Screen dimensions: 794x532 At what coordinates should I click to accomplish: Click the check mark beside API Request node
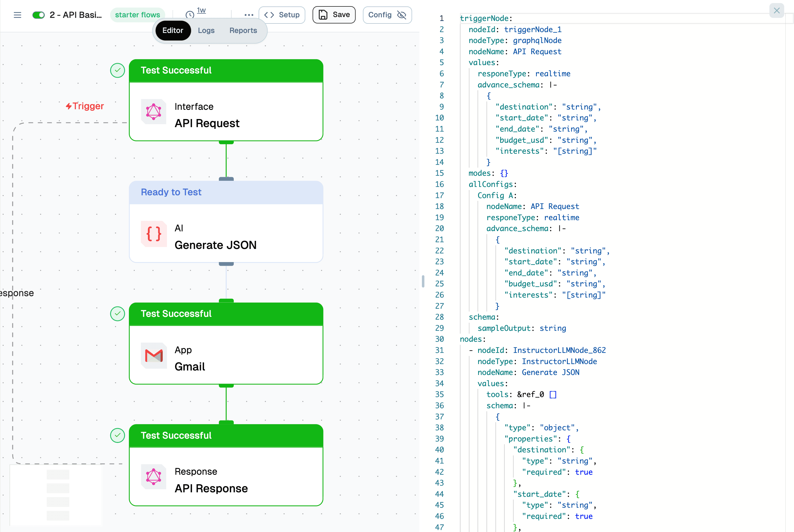click(117, 71)
